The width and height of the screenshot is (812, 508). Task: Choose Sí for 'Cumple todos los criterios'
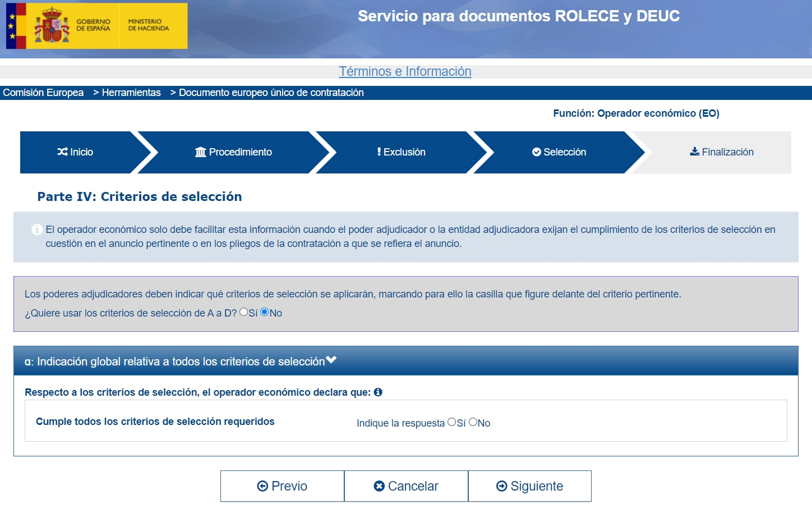click(x=452, y=422)
